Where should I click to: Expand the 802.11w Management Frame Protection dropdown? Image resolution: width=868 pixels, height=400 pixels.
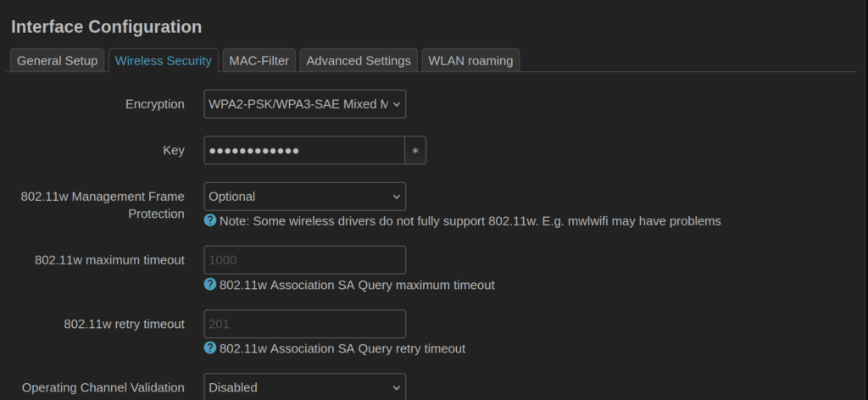[304, 197]
